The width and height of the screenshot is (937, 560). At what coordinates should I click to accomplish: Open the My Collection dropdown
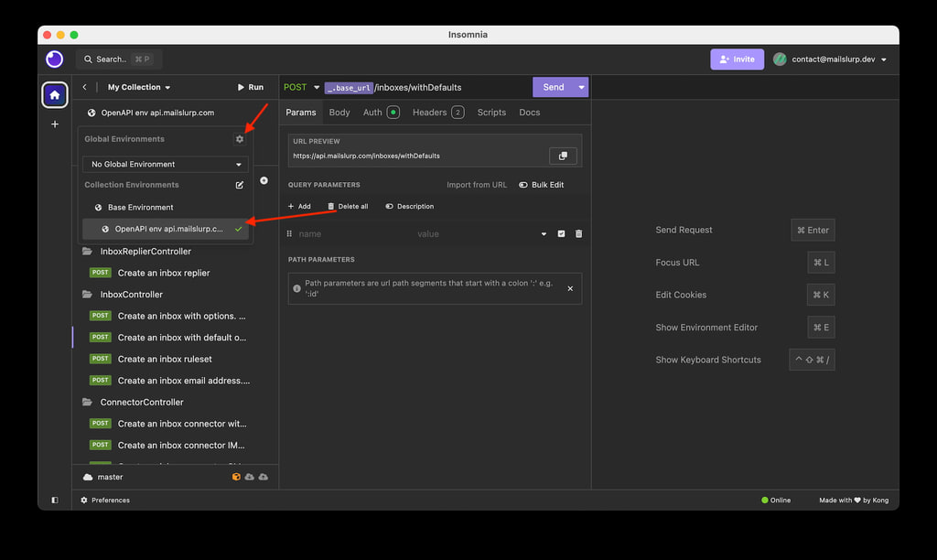coord(139,87)
